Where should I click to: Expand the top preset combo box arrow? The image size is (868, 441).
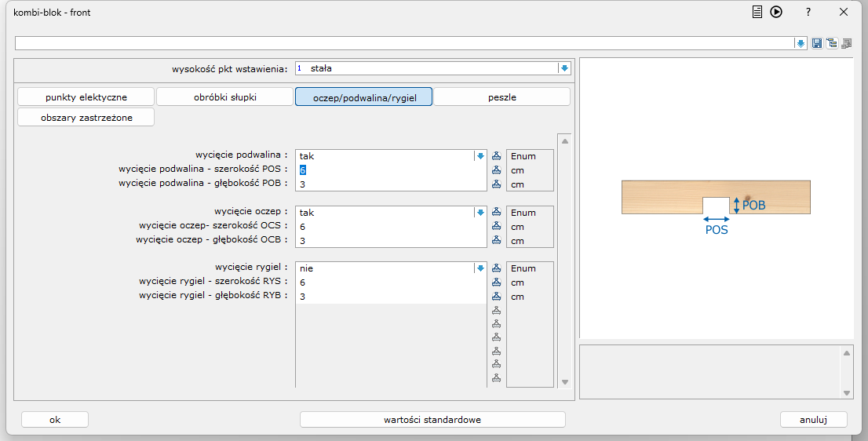click(x=801, y=43)
